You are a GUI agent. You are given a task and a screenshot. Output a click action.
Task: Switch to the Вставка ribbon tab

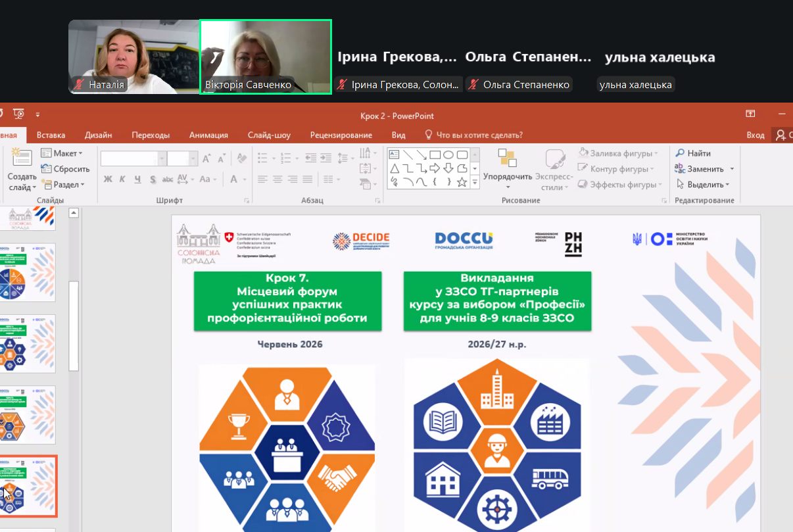coord(51,135)
